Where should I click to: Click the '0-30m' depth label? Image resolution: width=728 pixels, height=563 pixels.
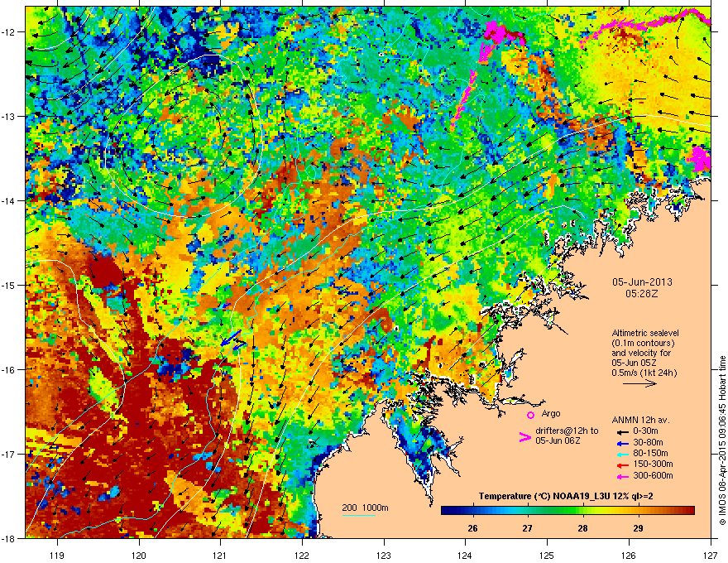click(x=645, y=431)
